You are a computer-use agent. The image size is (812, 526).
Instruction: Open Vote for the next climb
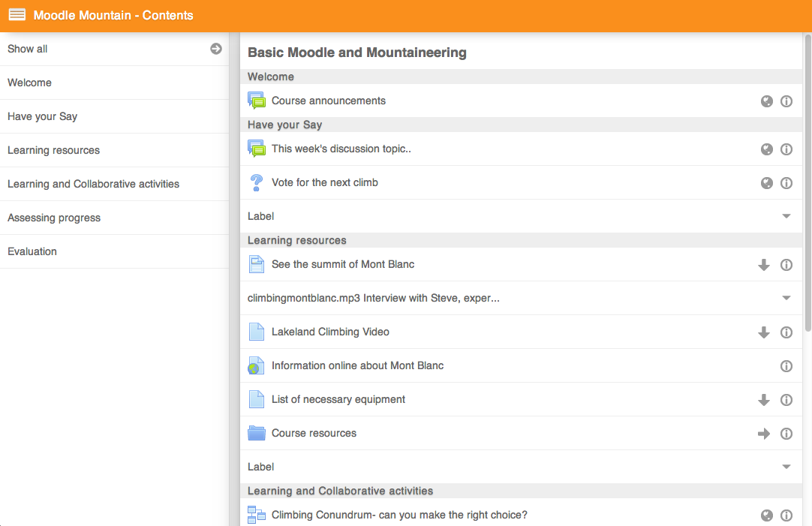click(x=325, y=182)
